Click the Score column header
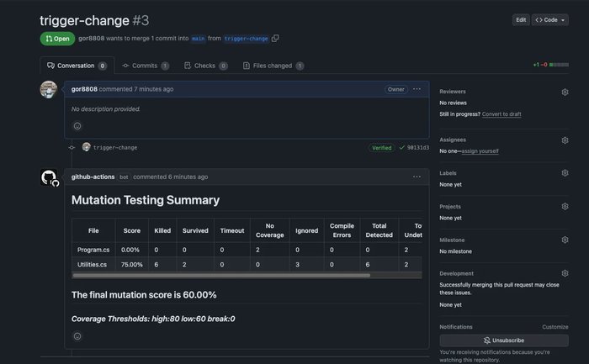Viewport: 589px width, 364px height. point(132,230)
